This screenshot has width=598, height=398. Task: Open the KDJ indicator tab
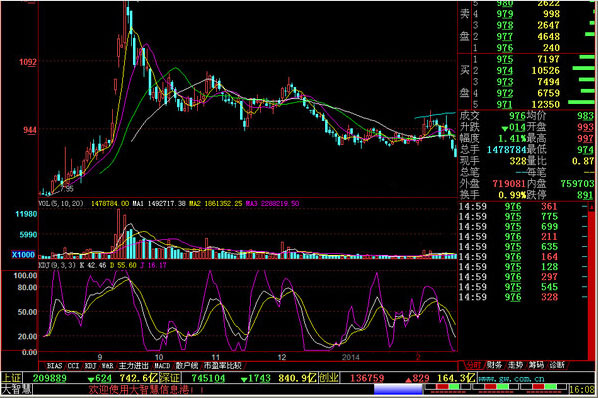click(90, 366)
